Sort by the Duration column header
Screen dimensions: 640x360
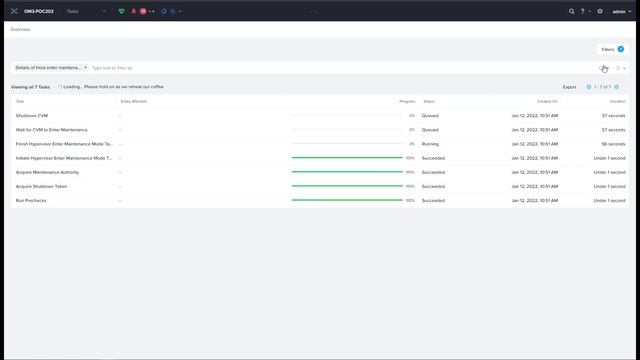click(618, 101)
